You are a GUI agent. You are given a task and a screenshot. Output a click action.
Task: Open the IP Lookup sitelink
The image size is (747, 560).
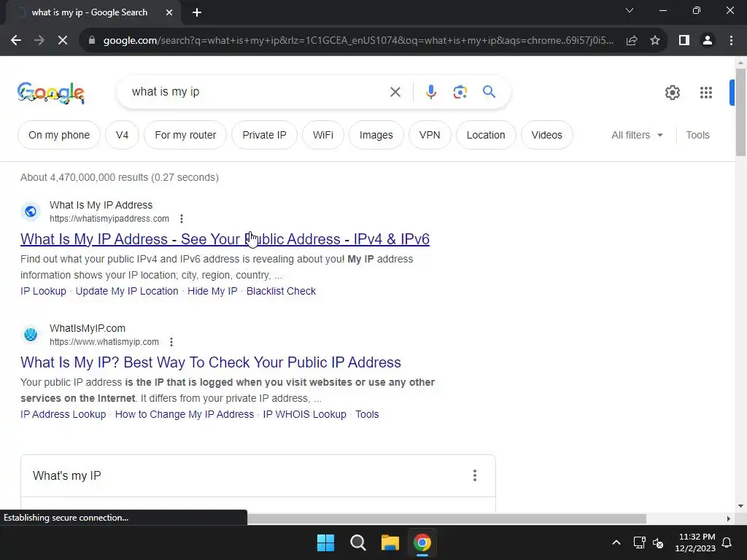point(43,291)
